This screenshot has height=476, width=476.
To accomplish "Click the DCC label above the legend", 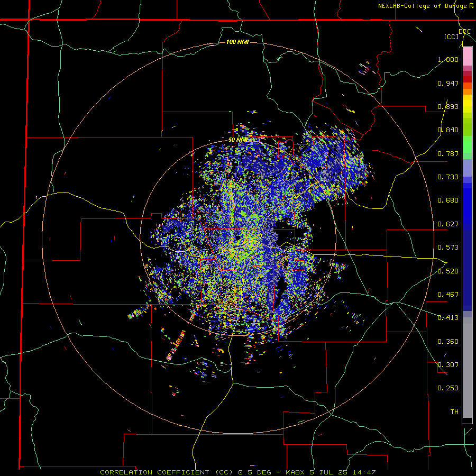I will coord(465,32).
